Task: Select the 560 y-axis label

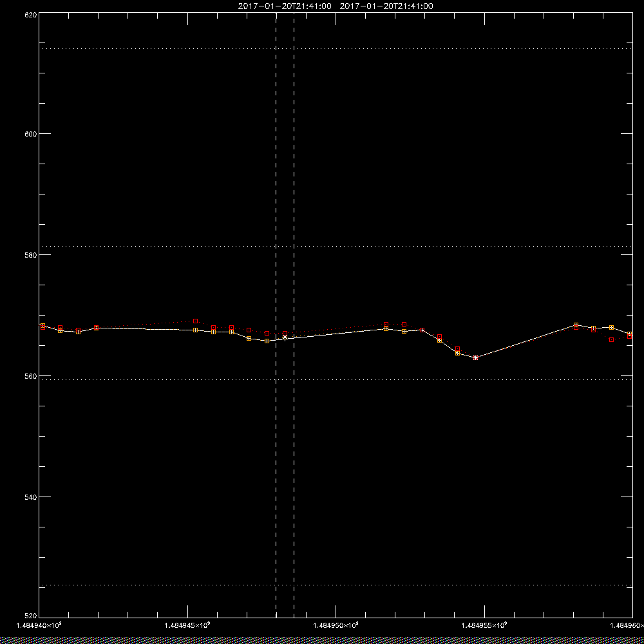Action: (x=31, y=376)
